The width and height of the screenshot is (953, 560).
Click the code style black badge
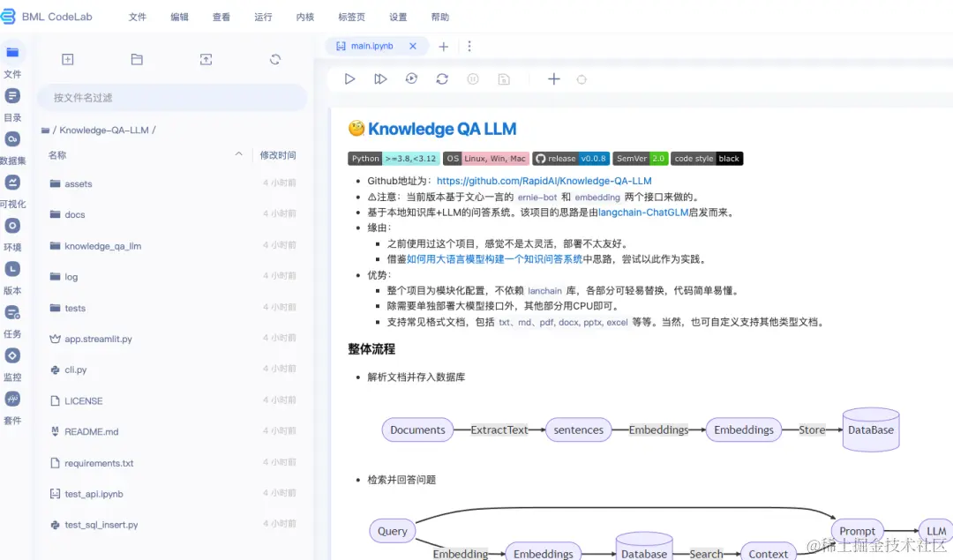pos(707,159)
